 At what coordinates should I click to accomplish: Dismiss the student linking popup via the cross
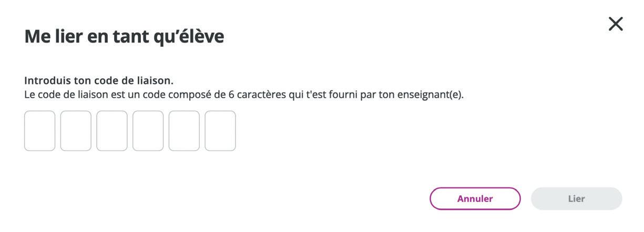[x=616, y=24]
